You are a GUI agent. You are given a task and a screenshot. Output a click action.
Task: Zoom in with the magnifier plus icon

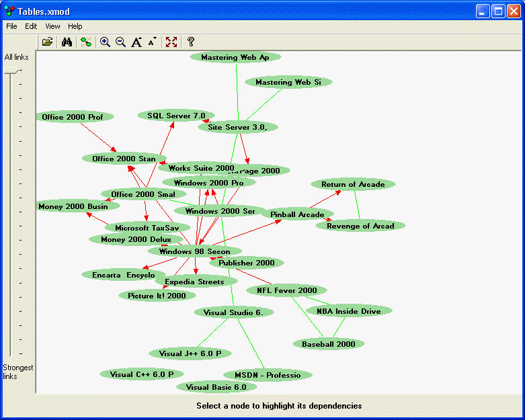click(105, 42)
